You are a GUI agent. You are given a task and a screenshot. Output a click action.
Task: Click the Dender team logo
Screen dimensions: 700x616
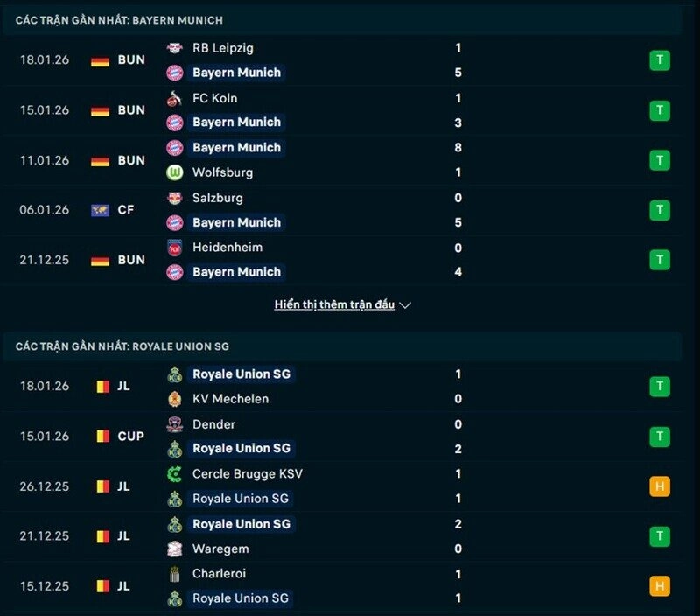(x=175, y=424)
